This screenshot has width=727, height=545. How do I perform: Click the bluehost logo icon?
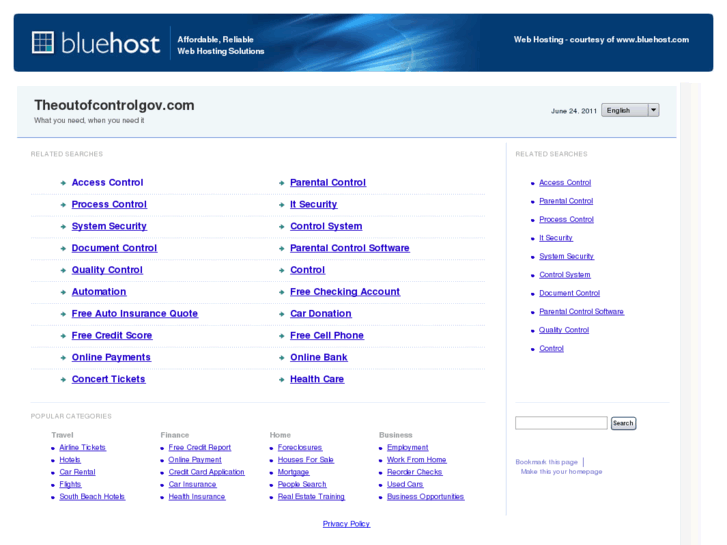coord(43,43)
